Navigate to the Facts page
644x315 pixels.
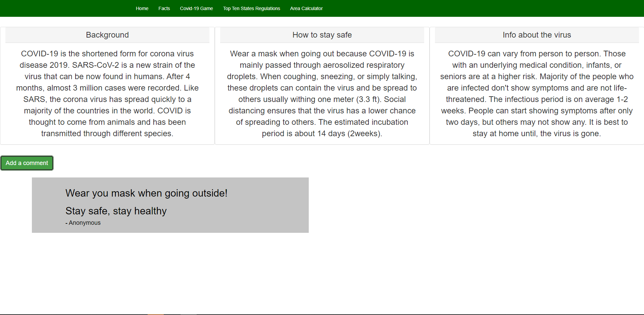point(164,8)
